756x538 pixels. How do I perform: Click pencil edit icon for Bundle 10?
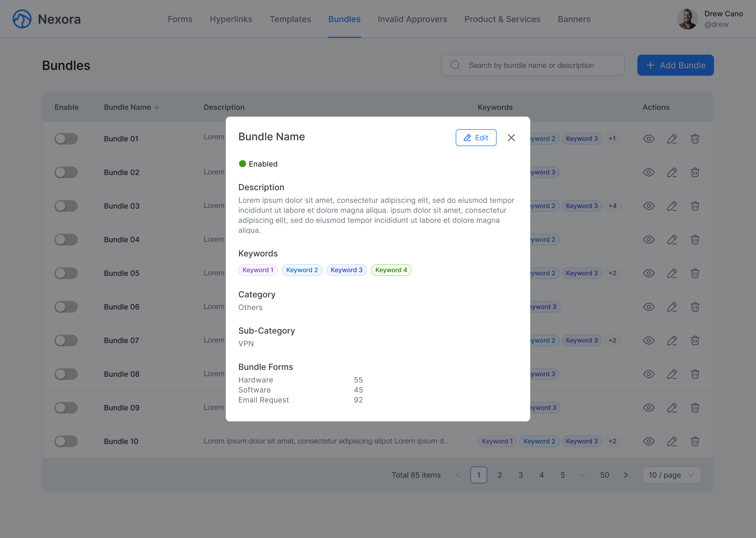tap(672, 441)
